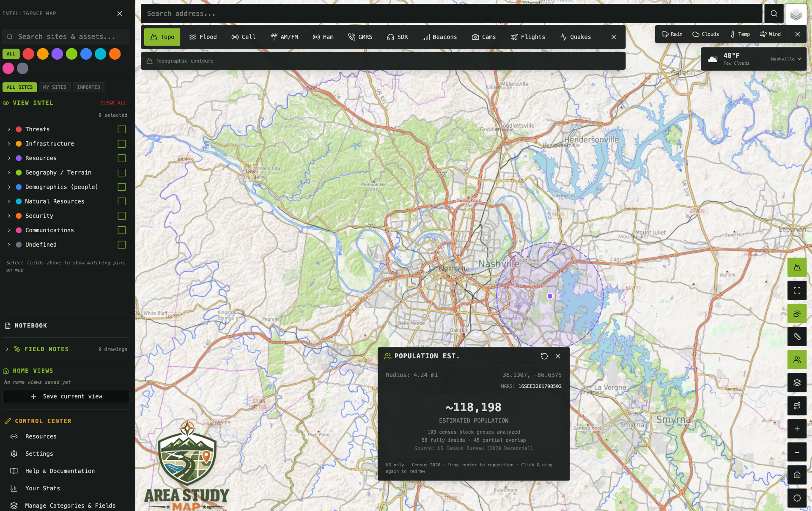
Task: Toggle Rain weather overlay
Action: [672, 34]
